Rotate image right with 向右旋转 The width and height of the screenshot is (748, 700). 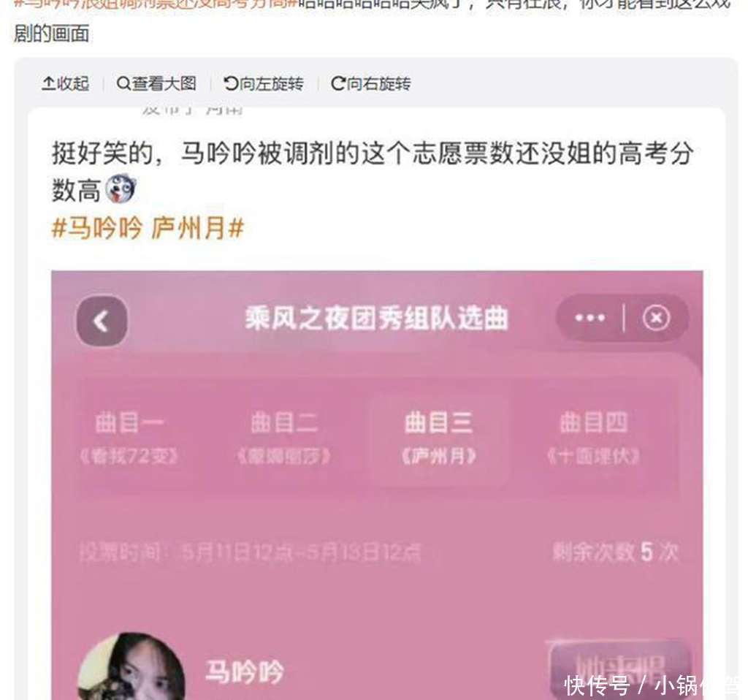pyautogui.click(x=371, y=84)
